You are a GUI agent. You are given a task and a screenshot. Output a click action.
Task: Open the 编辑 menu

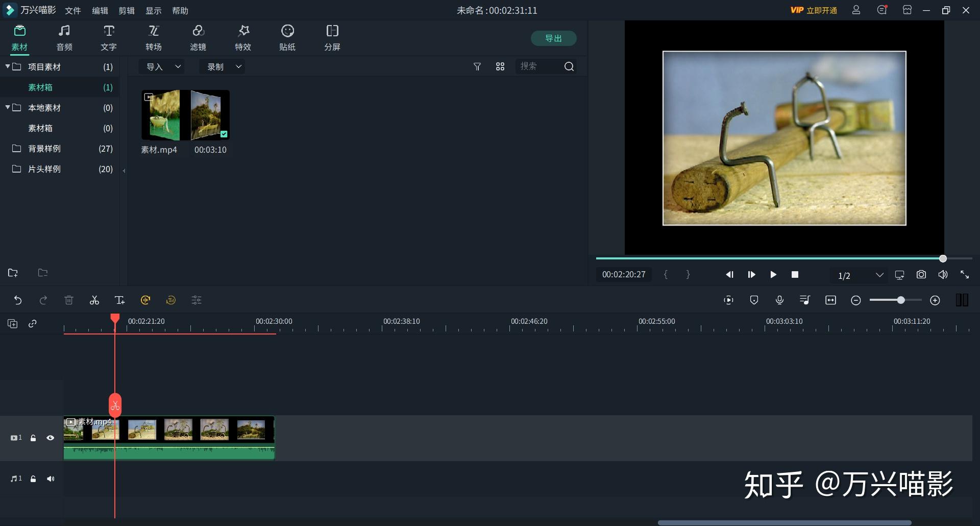tap(100, 10)
